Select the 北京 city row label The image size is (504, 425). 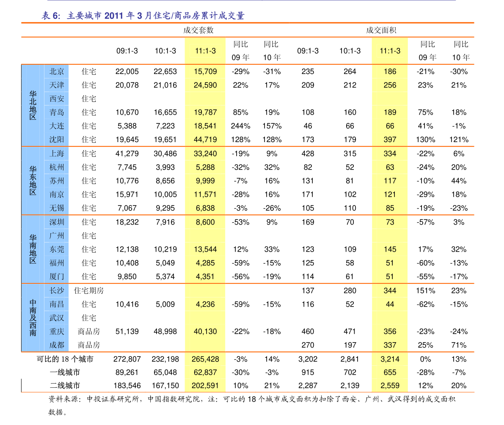(57, 71)
